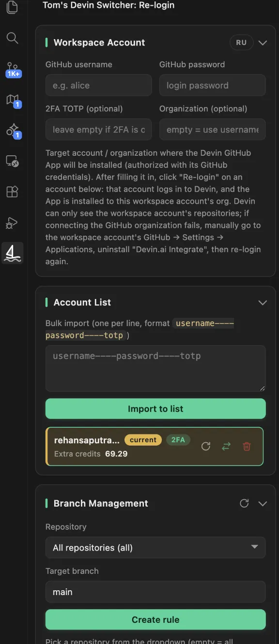Screen dimensions: 279x644
Task: Open the Search magnifier in activity bar
Action: pyautogui.click(x=12, y=37)
